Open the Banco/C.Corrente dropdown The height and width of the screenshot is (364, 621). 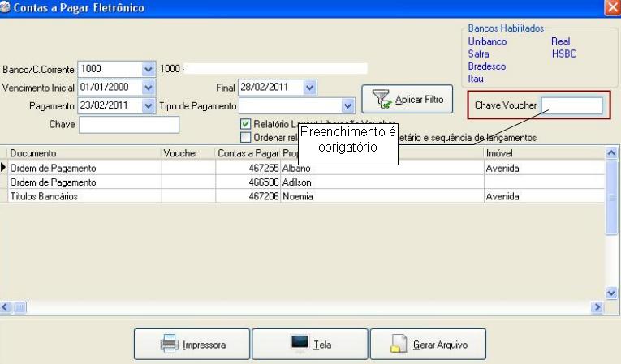147,69
